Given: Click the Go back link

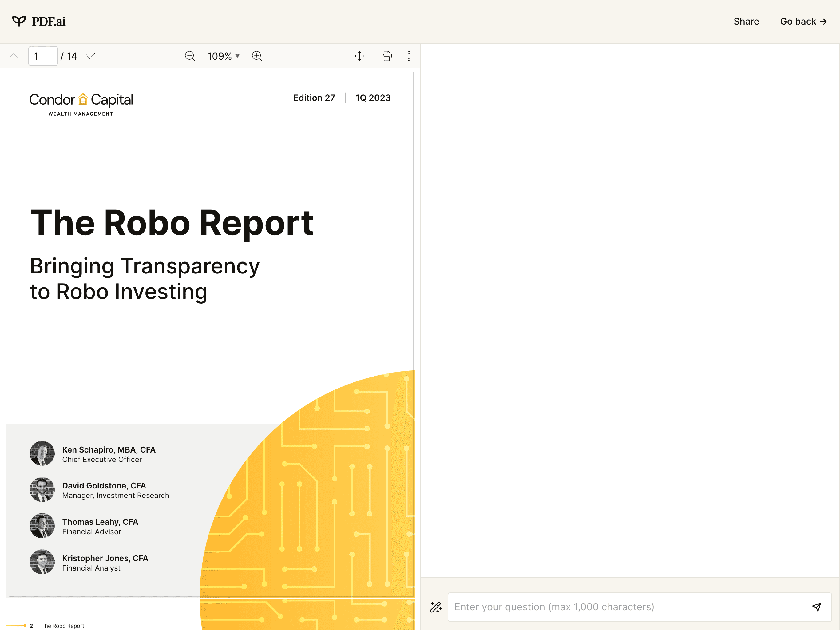Looking at the screenshot, I should click(x=803, y=22).
